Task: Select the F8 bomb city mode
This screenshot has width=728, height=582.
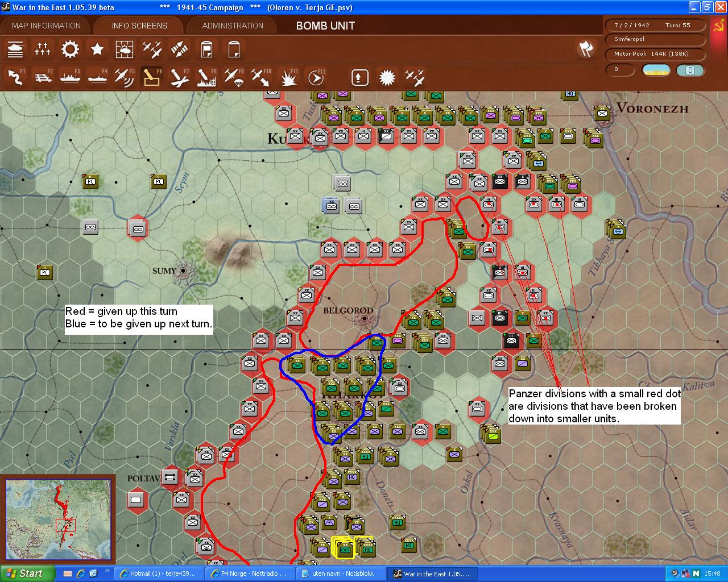Action: point(206,77)
